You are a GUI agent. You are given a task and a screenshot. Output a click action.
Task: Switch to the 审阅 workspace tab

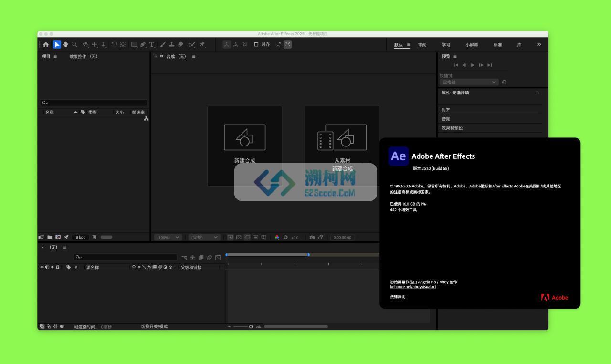coord(422,45)
